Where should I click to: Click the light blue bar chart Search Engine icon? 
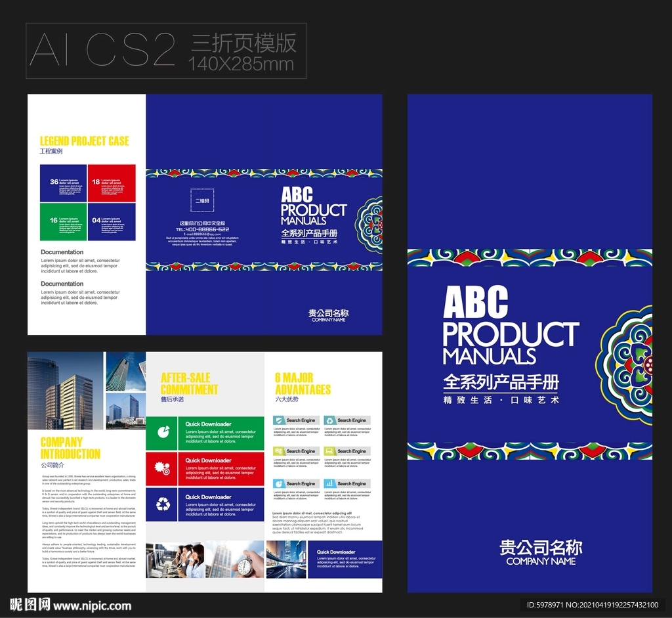(x=329, y=483)
